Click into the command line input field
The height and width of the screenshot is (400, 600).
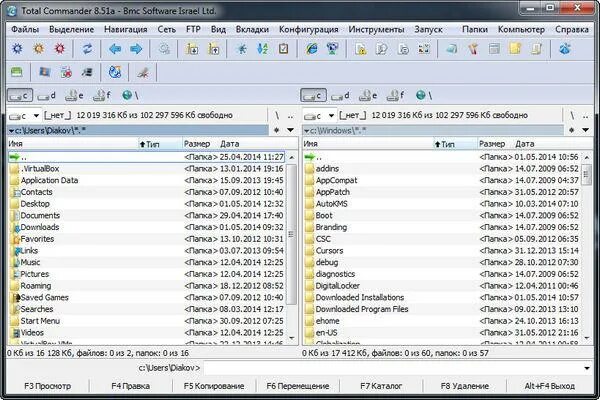tap(393, 368)
